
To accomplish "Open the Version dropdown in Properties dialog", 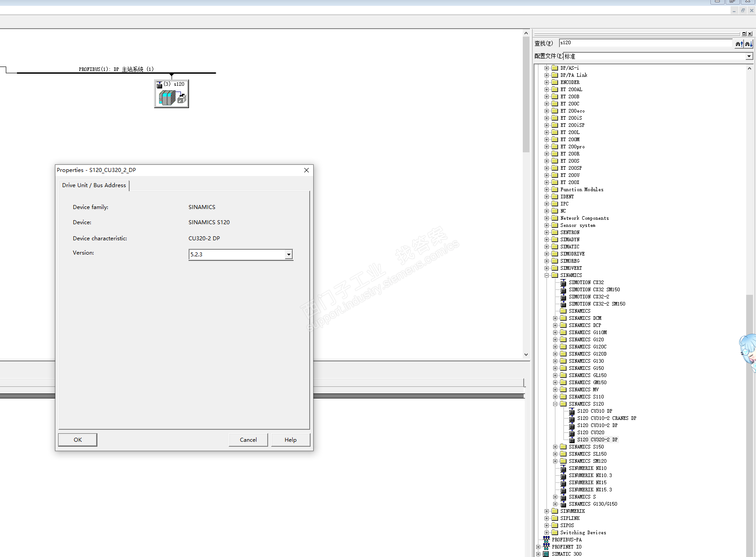I will pos(289,255).
